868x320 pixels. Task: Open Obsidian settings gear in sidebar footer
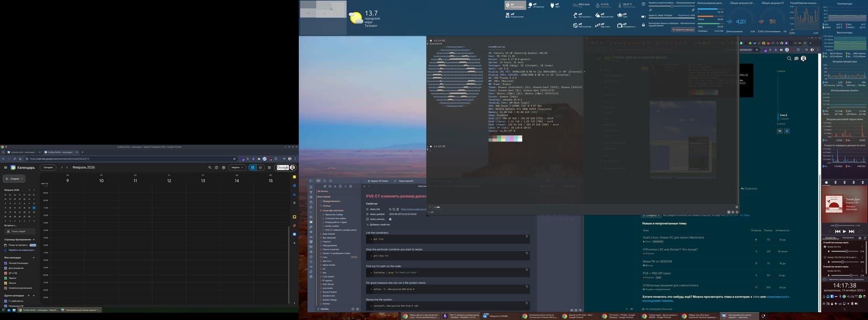point(357,309)
